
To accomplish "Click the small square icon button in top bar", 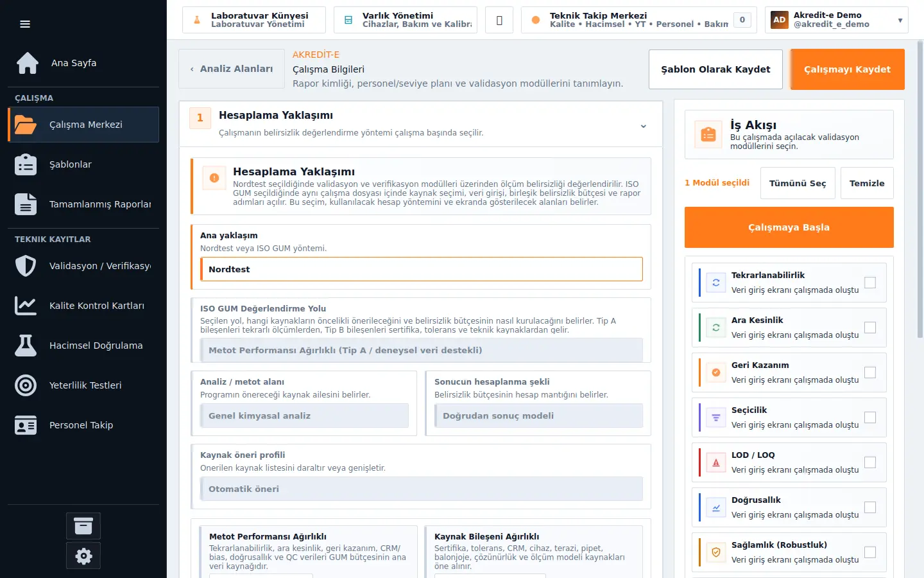I will [x=499, y=20].
